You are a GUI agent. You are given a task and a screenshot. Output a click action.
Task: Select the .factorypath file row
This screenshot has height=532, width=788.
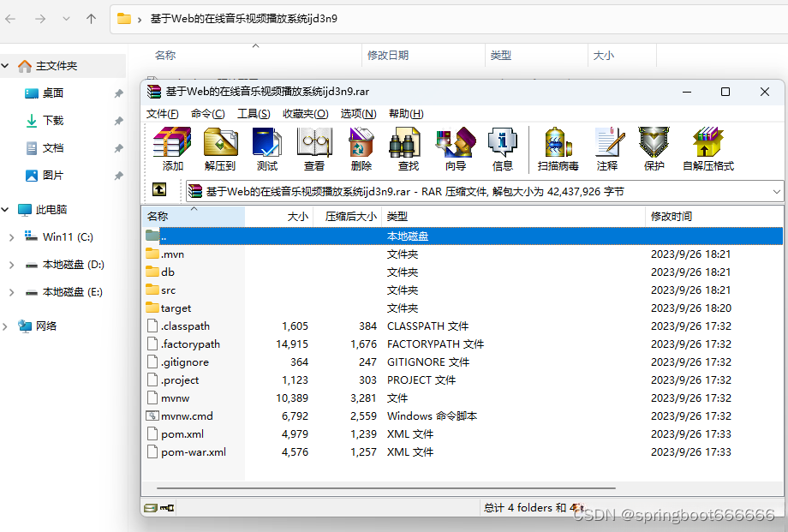point(463,344)
